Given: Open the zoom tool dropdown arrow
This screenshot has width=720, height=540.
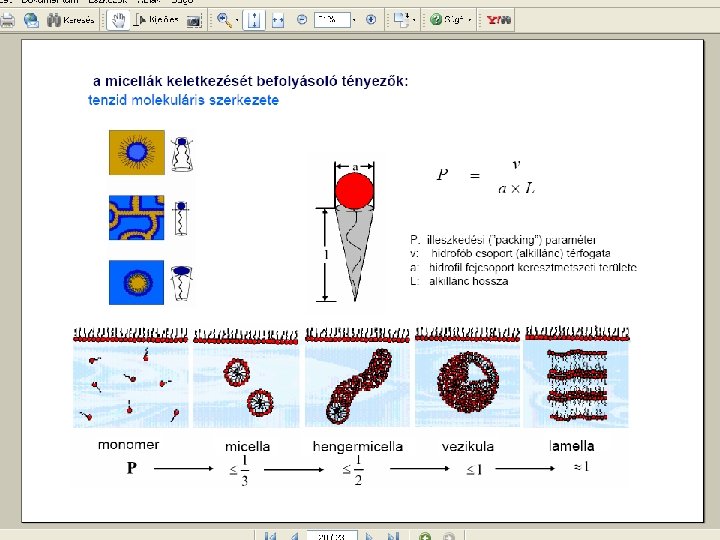Looking at the screenshot, I should [237, 20].
